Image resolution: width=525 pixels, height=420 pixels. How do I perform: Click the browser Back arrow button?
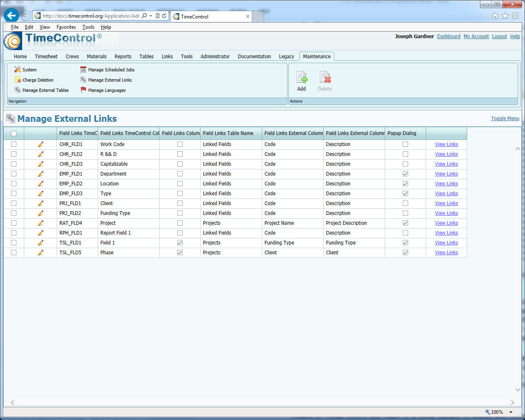[11, 16]
